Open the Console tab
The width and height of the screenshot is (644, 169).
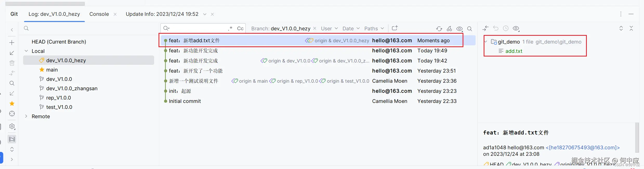[x=99, y=14]
